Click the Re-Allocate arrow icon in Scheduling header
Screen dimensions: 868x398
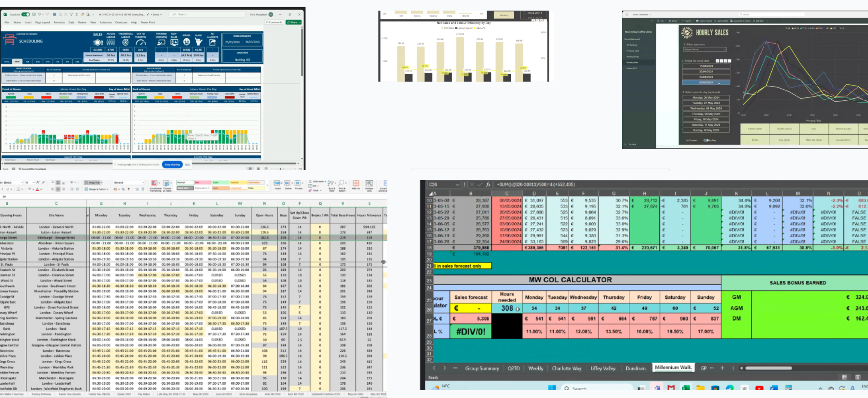coord(213,42)
